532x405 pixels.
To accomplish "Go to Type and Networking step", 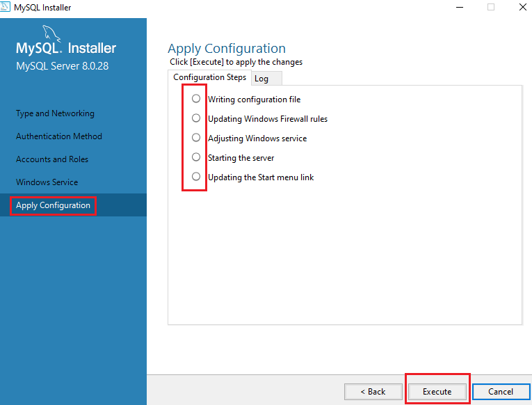I will (56, 113).
